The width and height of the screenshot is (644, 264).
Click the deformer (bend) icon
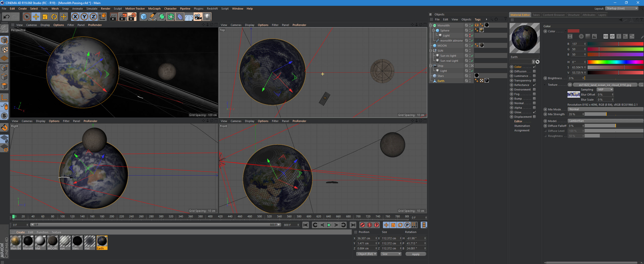[180, 17]
